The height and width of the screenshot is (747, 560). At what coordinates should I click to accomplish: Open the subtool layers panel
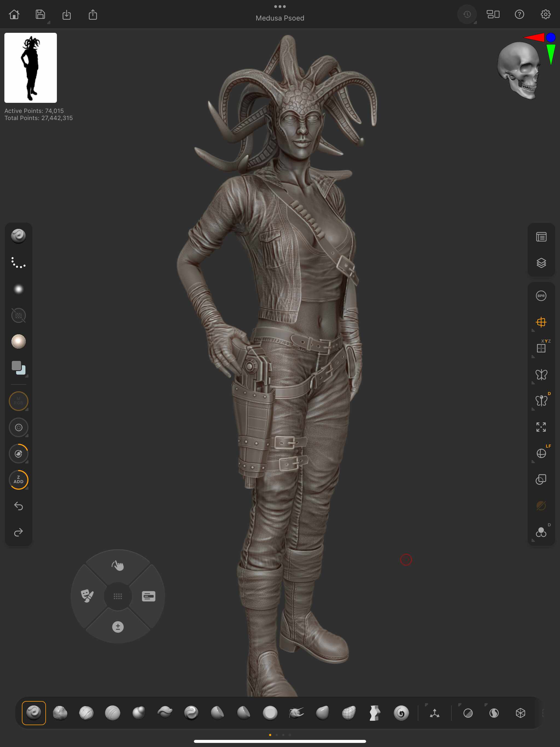(x=541, y=263)
